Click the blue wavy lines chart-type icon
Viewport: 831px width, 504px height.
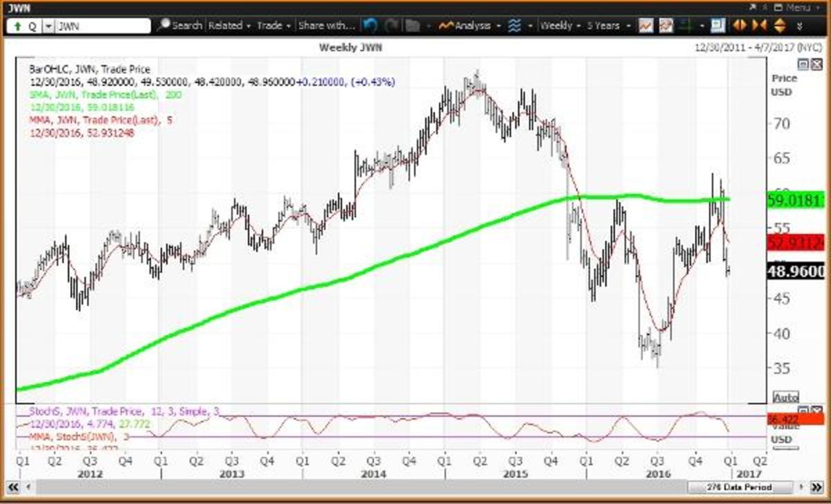pyautogui.click(x=514, y=26)
